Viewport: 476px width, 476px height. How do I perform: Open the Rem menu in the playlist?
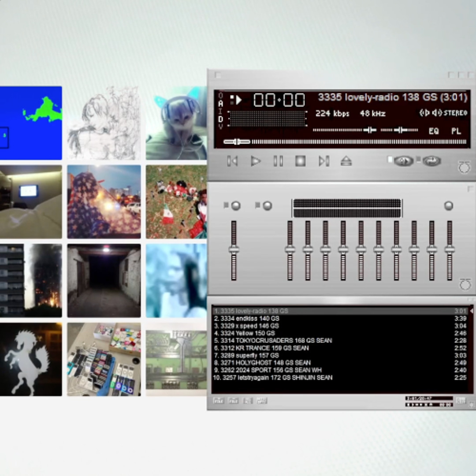click(x=233, y=401)
